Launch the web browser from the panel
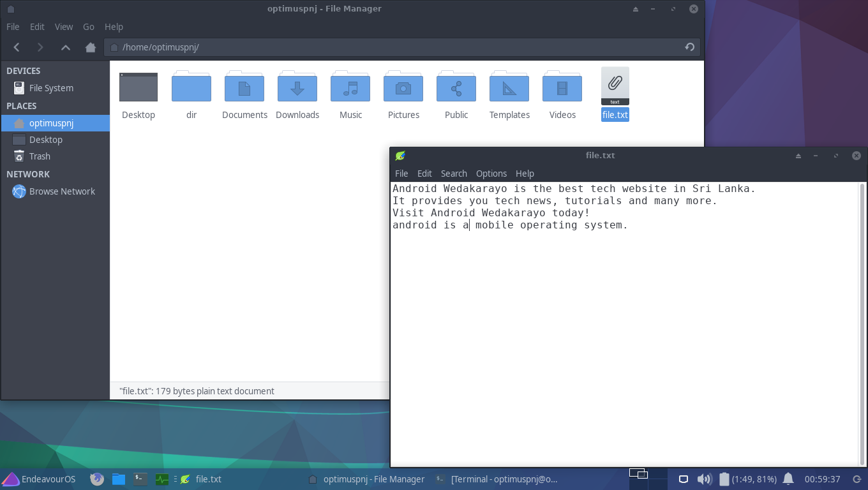 click(x=97, y=479)
